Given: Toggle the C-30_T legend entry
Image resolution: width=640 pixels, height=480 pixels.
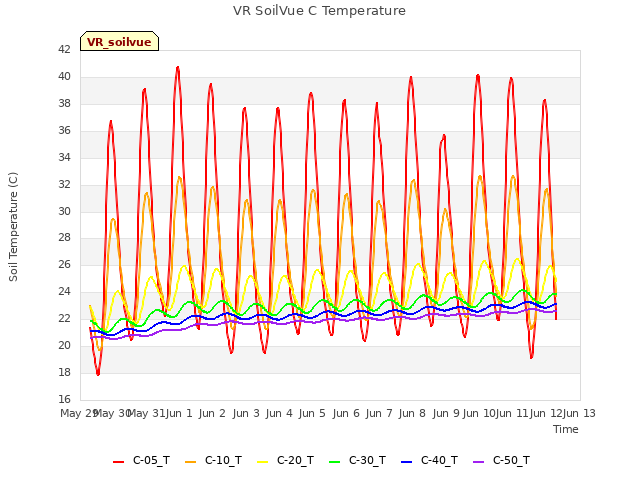Looking at the screenshot, I should pos(357,461).
